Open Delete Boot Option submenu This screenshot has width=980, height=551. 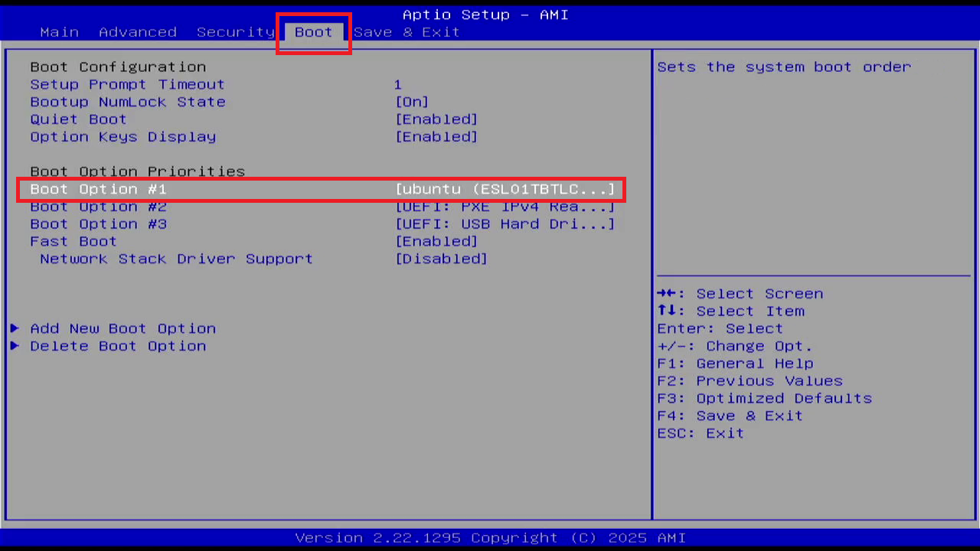coord(118,346)
